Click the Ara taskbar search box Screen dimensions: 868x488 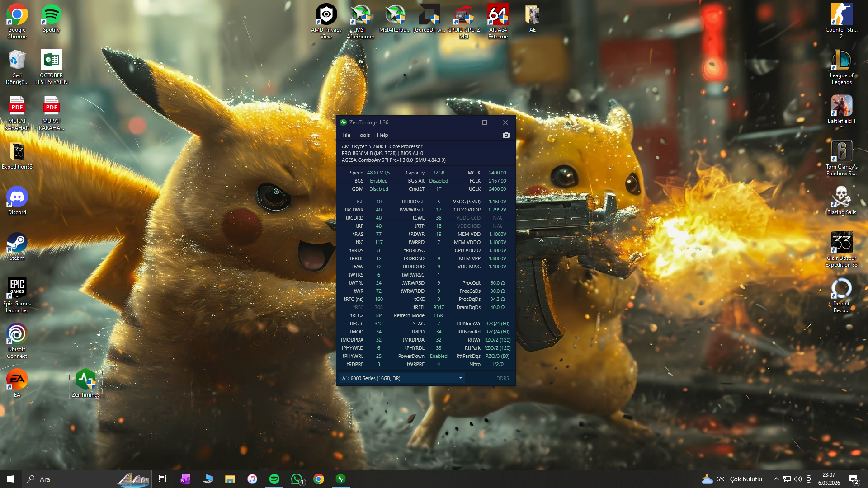click(87, 479)
